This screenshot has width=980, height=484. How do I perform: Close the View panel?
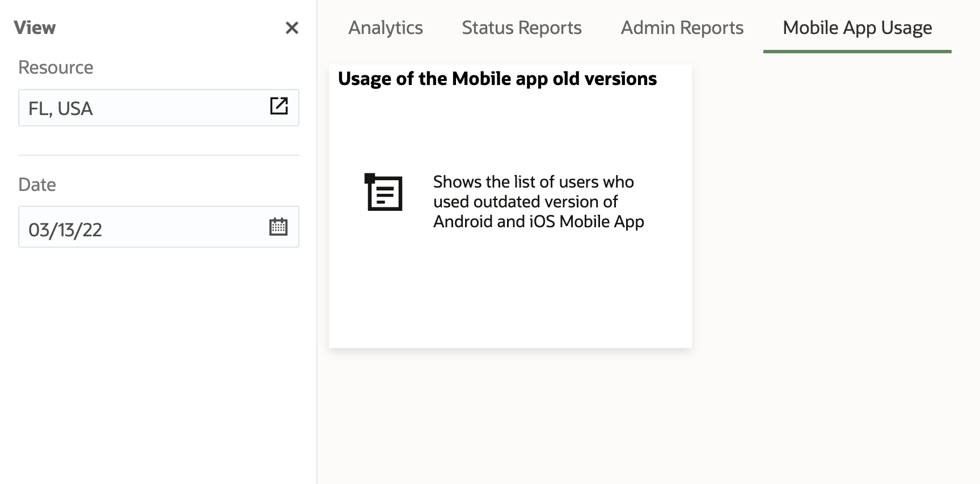click(292, 28)
